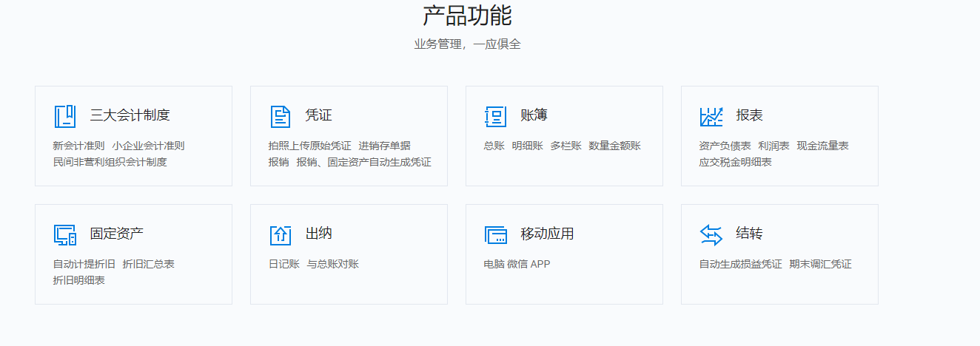The height and width of the screenshot is (346, 980).
Task: Click the 三大会计制度 book icon
Action: (x=65, y=116)
